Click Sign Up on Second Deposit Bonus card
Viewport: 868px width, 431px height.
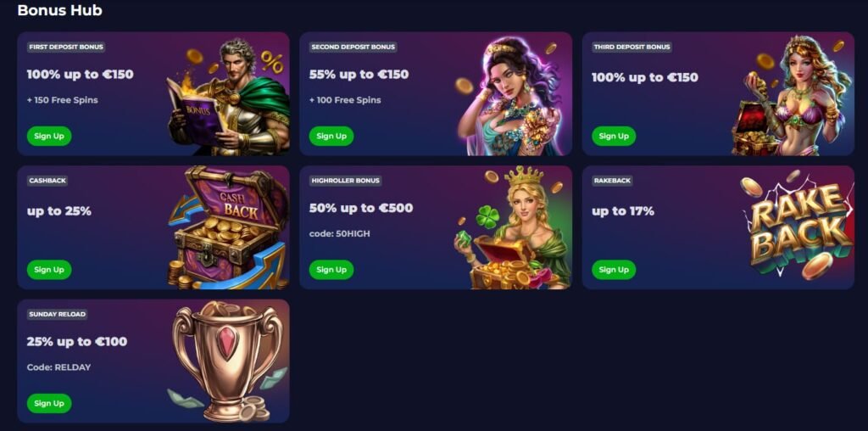click(x=331, y=137)
